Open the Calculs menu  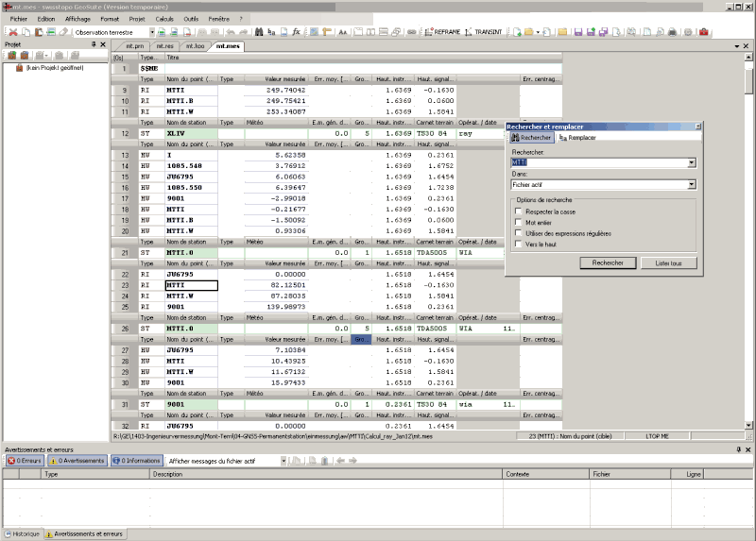pos(164,18)
